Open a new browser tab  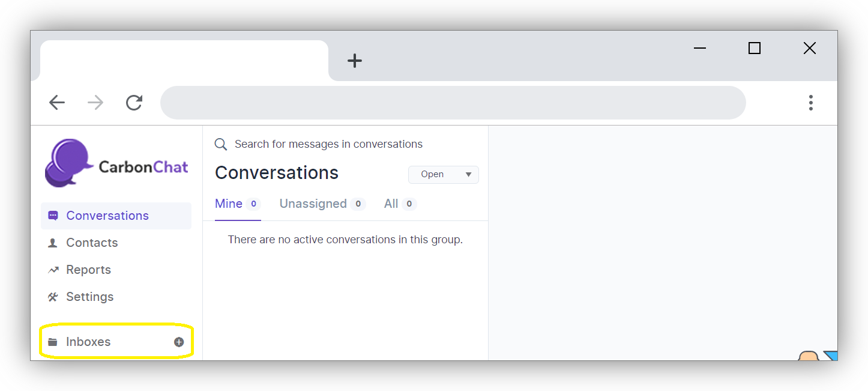point(355,61)
